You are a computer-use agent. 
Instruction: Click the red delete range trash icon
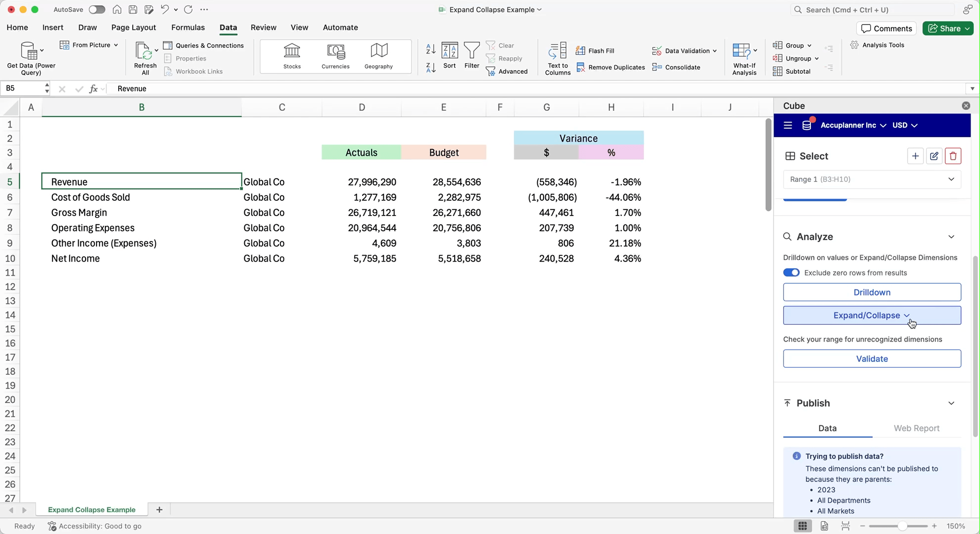[x=953, y=156]
